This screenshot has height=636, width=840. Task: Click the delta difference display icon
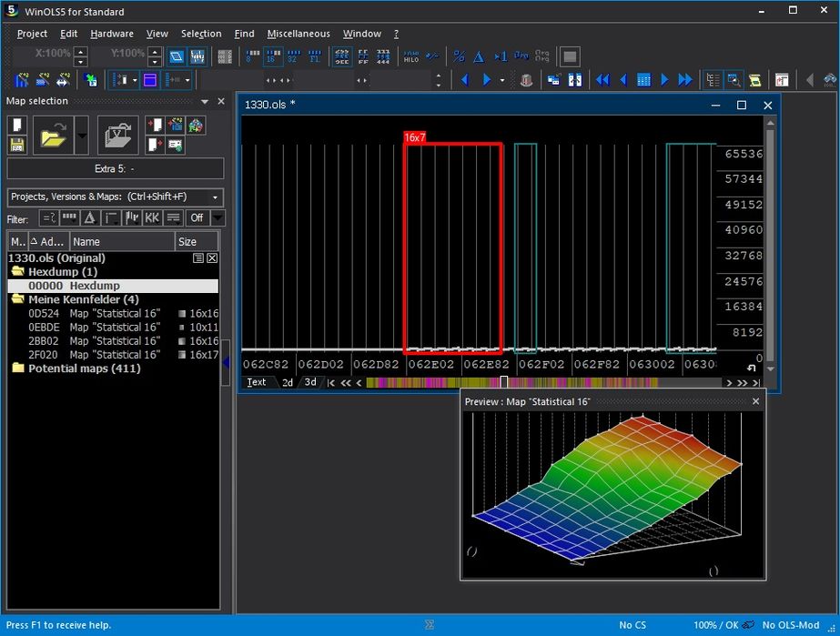coord(479,57)
